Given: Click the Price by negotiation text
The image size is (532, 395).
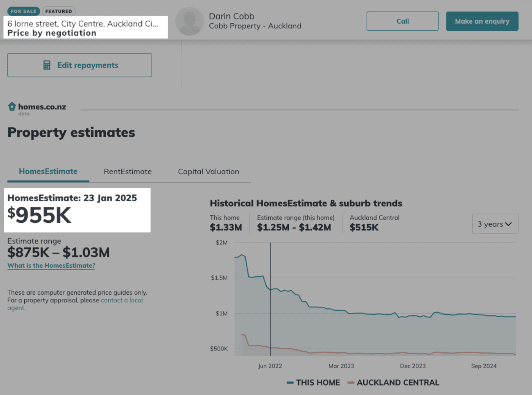Looking at the screenshot, I should pyautogui.click(x=52, y=33).
